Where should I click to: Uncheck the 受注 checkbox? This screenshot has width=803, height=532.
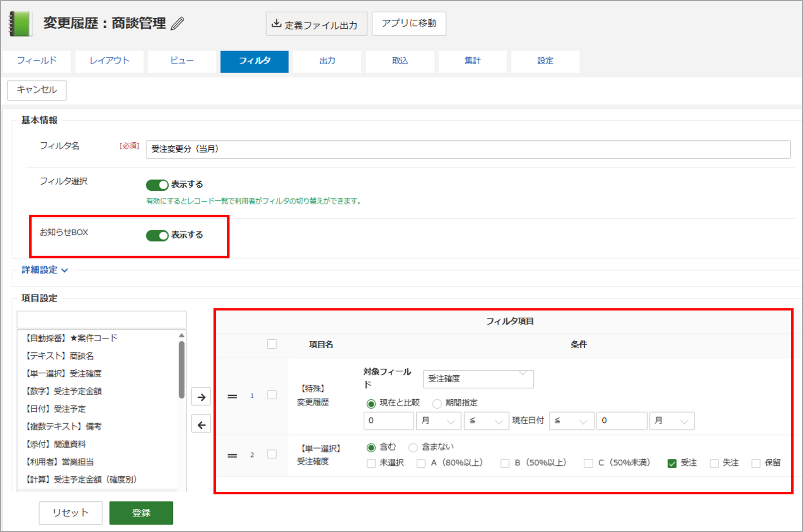point(672,463)
